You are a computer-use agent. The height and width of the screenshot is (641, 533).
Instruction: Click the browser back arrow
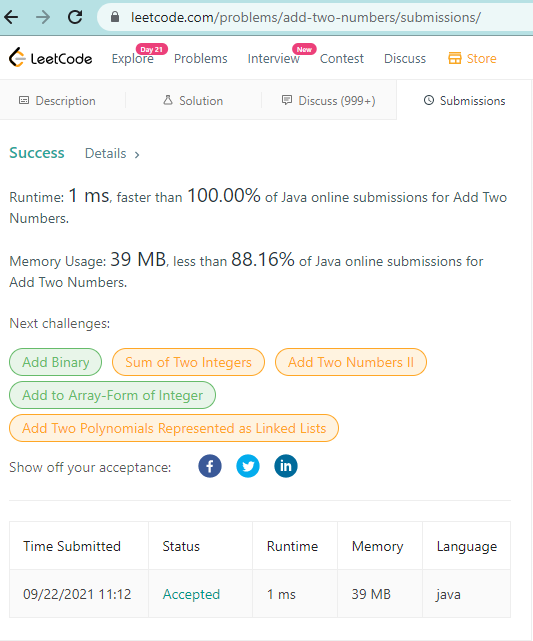point(11,17)
